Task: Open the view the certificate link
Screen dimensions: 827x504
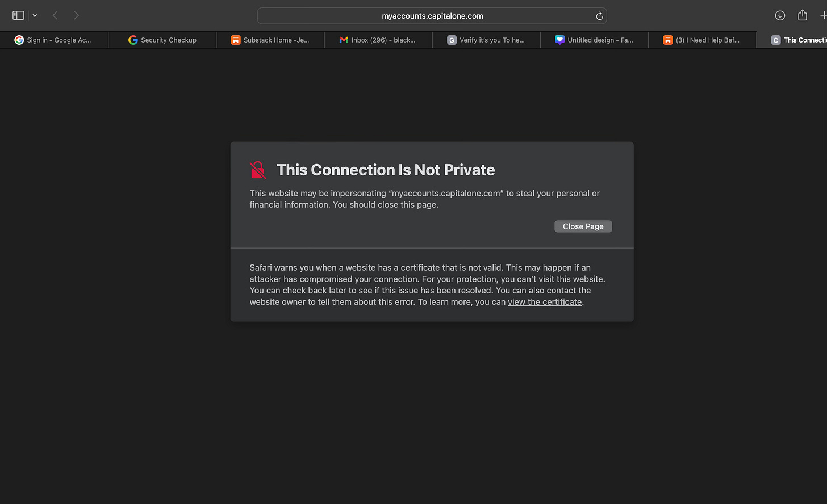Action: click(545, 302)
